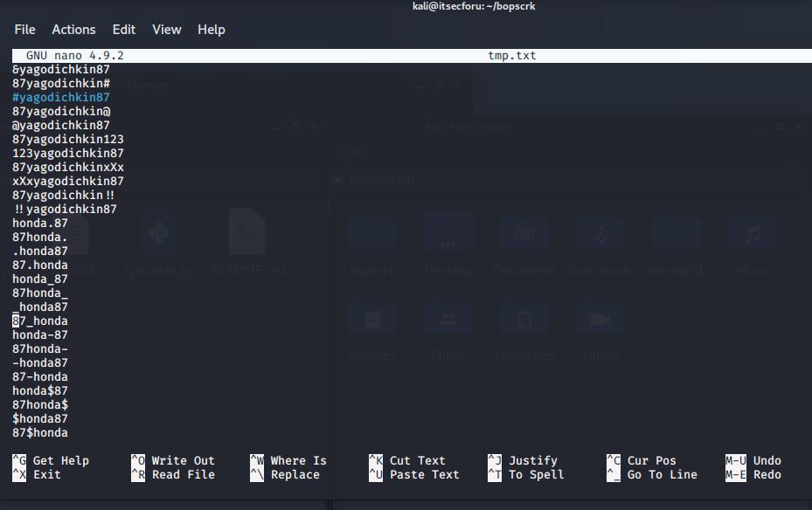Viewport: 812px width, 510px height.
Task: Click the 87yagodichkin123 text line
Action: tap(68, 140)
